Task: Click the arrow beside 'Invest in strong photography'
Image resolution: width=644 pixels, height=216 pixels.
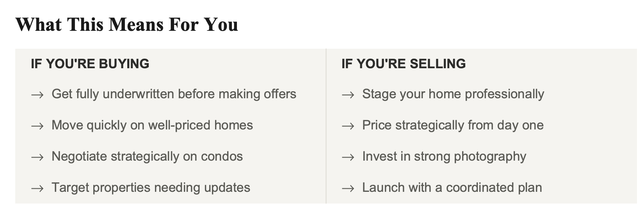Action: point(348,157)
